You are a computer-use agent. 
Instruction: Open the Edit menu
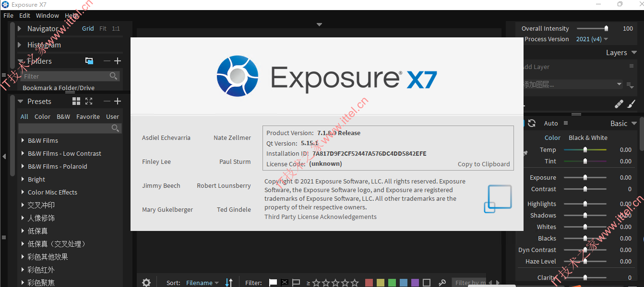click(24, 15)
